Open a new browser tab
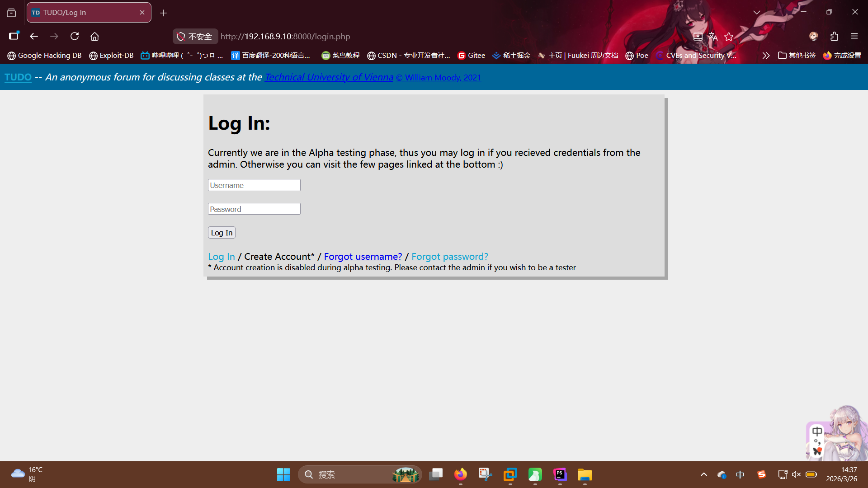Image resolution: width=868 pixels, height=488 pixels. pos(163,13)
